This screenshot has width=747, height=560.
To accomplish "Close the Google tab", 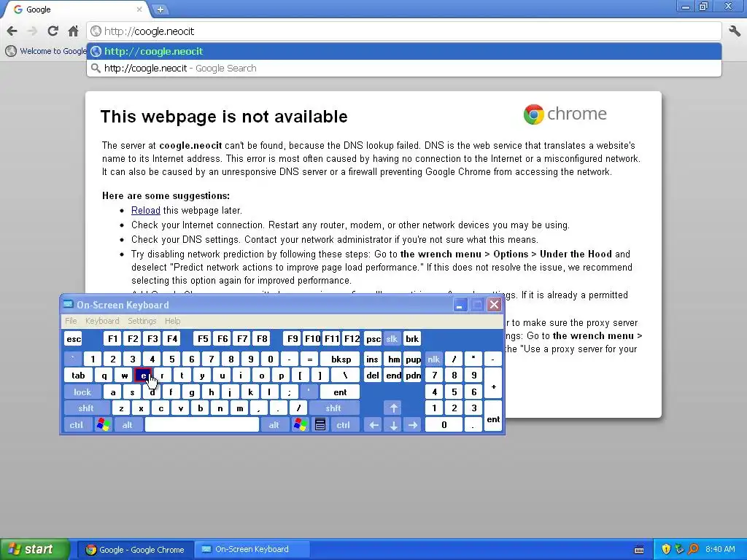I will 139,9.
